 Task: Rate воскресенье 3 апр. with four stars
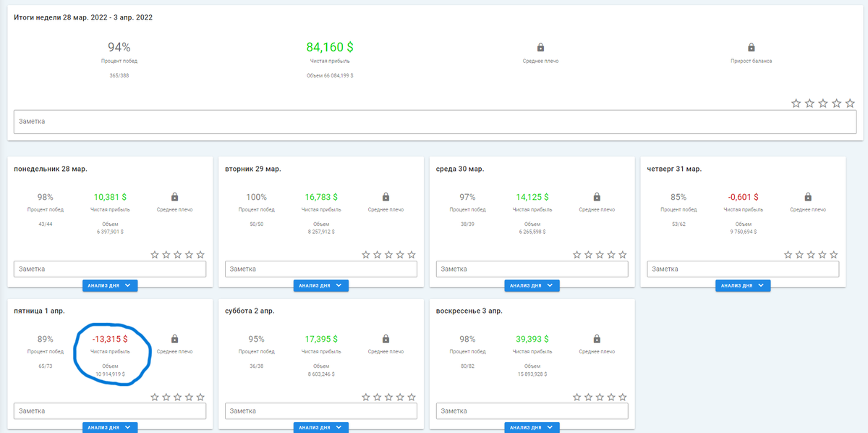tap(611, 397)
